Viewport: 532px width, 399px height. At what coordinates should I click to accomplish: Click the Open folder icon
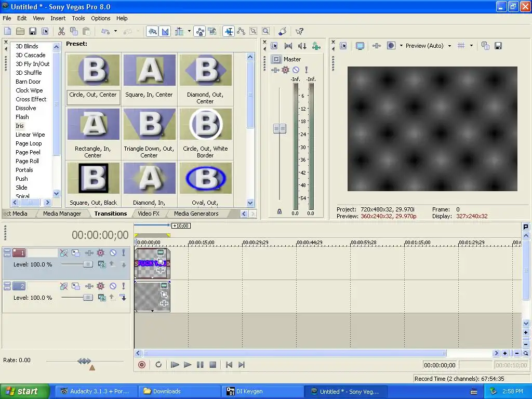coord(20,31)
